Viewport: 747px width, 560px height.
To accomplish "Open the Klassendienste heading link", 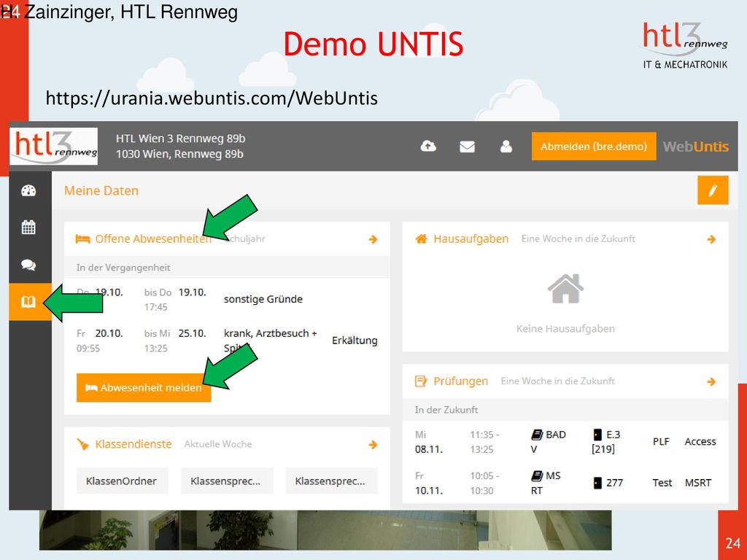I will (133, 444).
